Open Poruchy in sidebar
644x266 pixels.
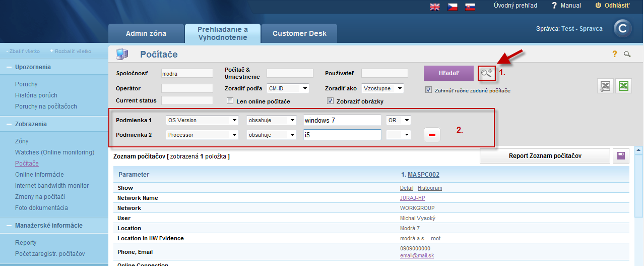click(x=26, y=84)
